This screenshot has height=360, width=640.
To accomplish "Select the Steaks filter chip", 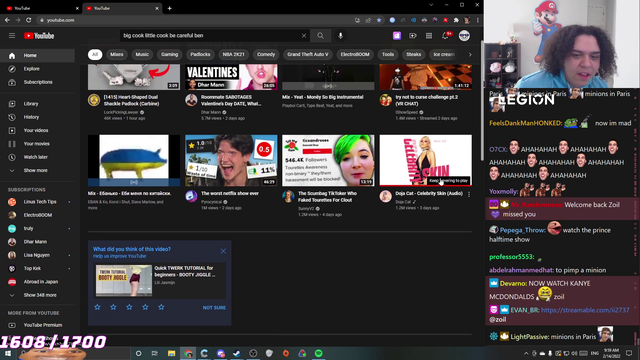I will pos(413,54).
